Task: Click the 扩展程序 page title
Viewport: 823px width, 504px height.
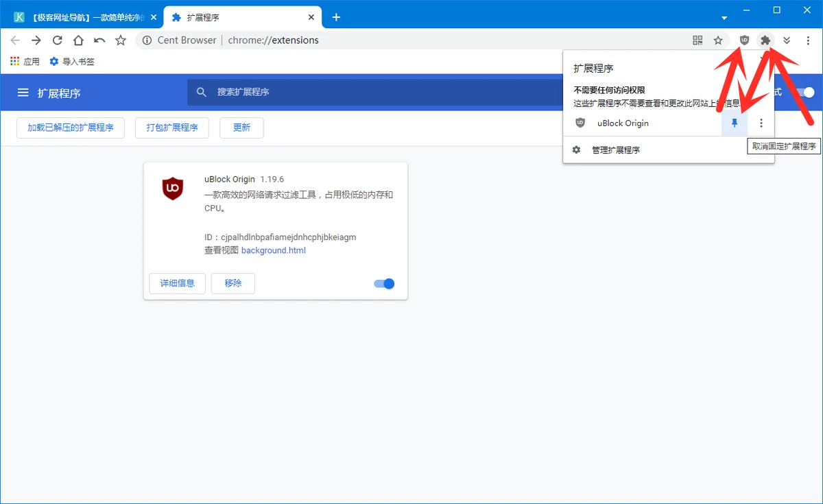Action: [x=59, y=93]
